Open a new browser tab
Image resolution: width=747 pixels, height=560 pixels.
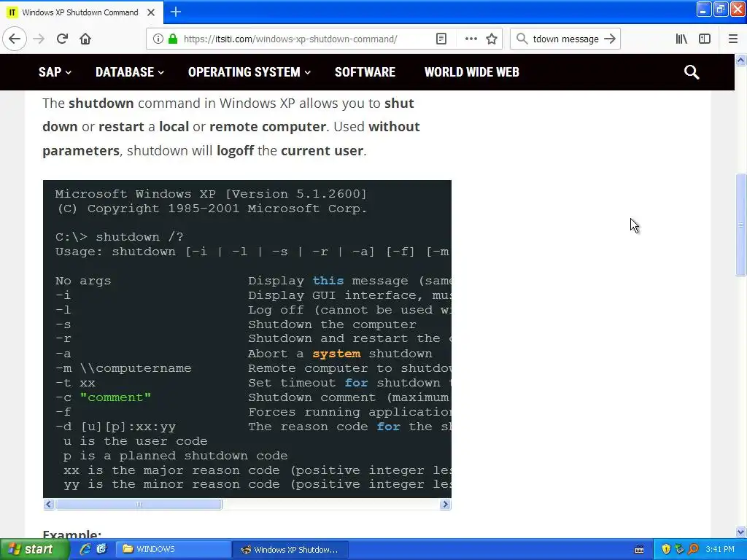point(176,12)
